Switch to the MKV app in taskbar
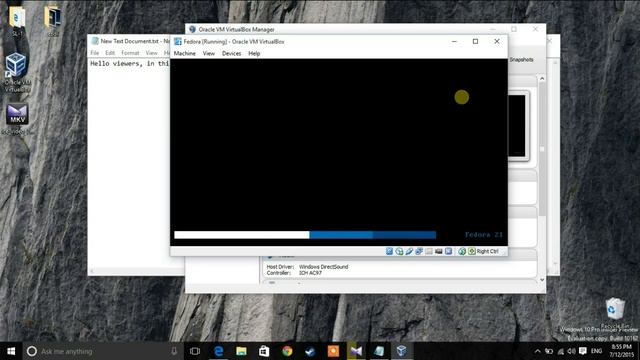The height and width of the screenshot is (360, 640). pyautogui.click(x=356, y=351)
